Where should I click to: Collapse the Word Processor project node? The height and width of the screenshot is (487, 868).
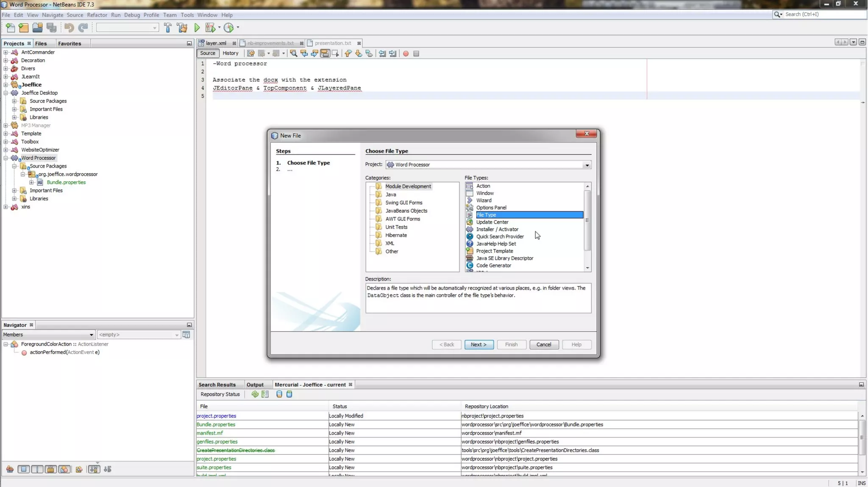point(6,158)
